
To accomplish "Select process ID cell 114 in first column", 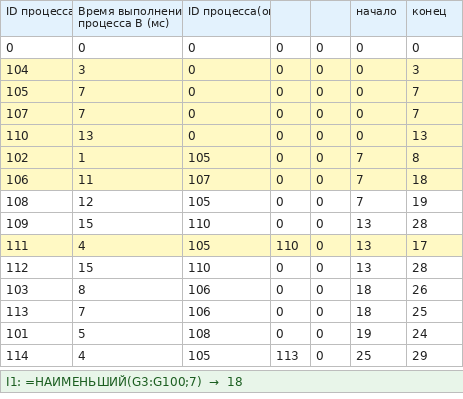I will (36, 356).
